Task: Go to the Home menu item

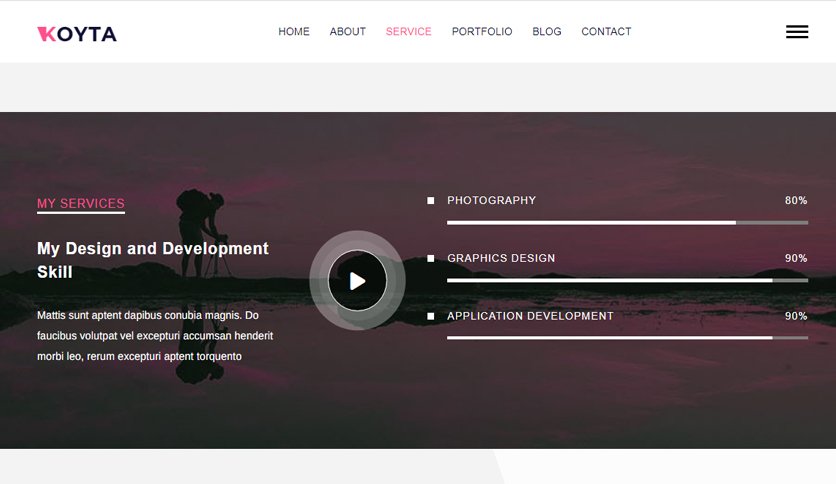Action: coord(294,31)
